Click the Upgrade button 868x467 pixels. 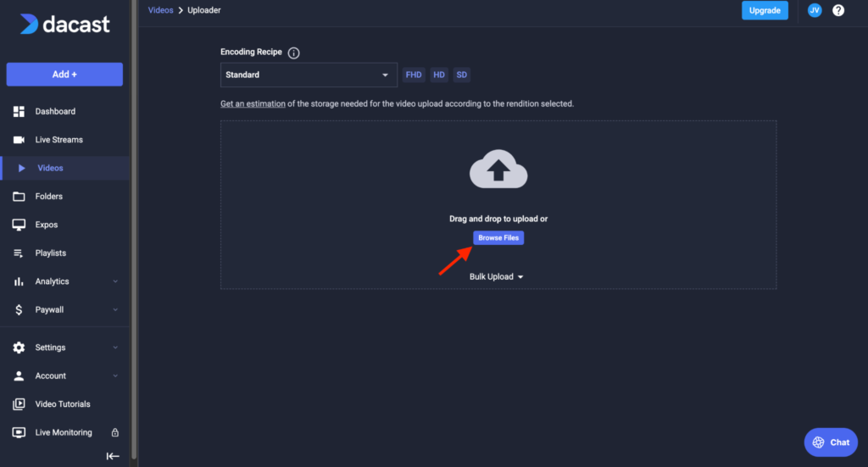[x=765, y=10]
